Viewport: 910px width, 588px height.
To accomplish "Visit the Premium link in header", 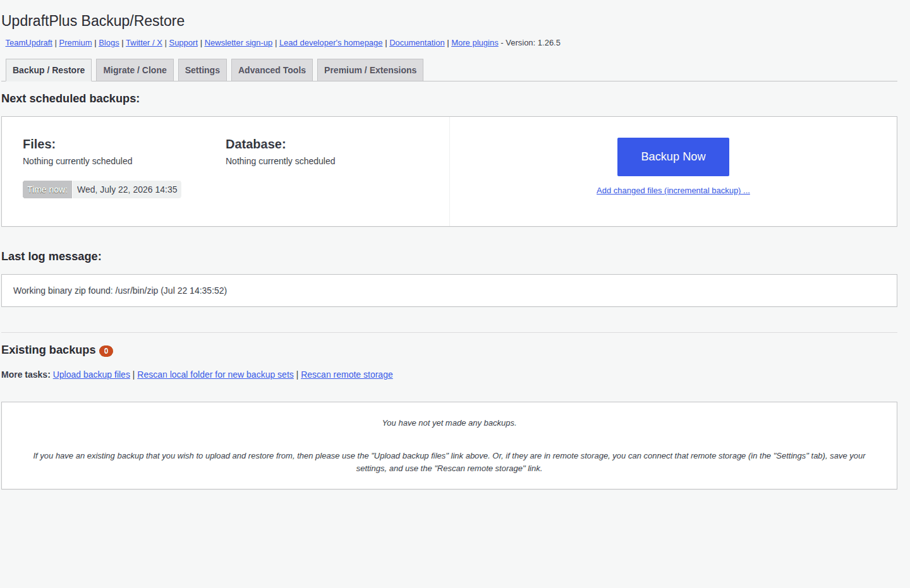I will click(76, 43).
